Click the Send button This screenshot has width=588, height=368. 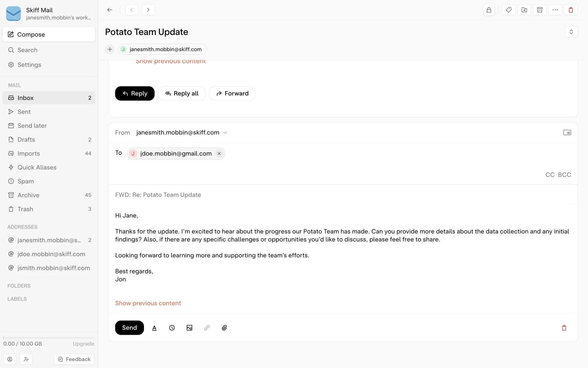point(129,328)
